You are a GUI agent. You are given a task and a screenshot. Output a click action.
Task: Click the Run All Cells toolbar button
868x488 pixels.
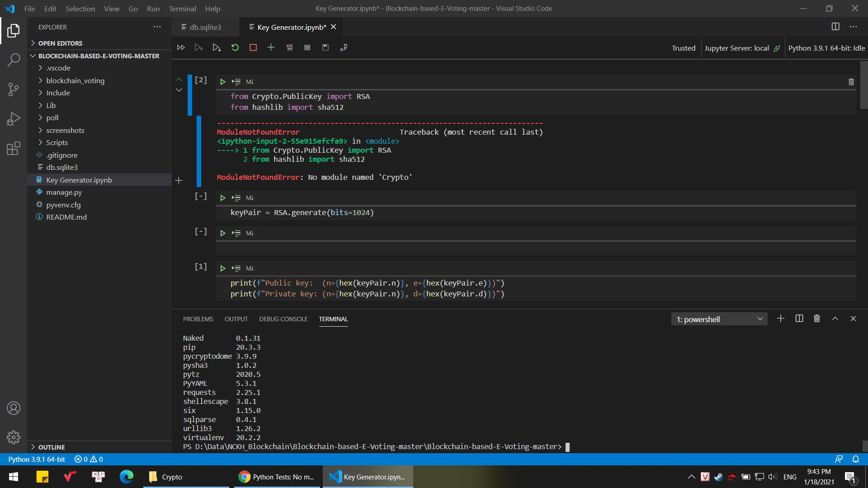coord(181,47)
